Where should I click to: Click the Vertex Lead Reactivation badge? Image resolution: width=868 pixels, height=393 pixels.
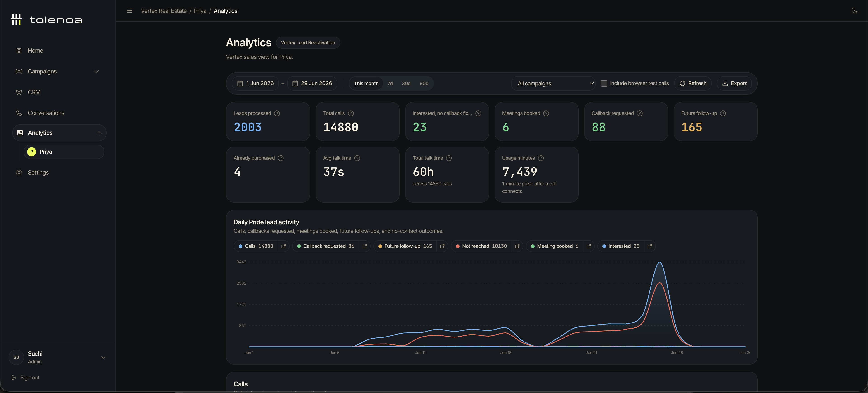point(308,42)
